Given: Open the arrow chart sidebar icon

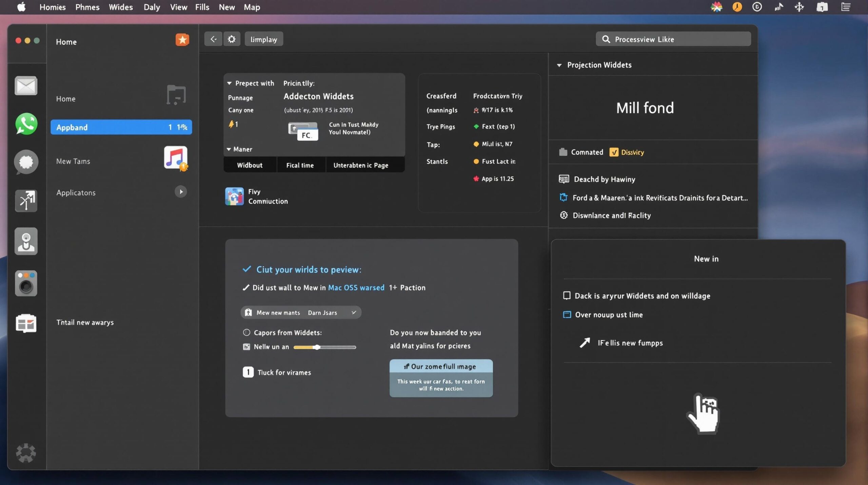Looking at the screenshot, I should (x=26, y=200).
